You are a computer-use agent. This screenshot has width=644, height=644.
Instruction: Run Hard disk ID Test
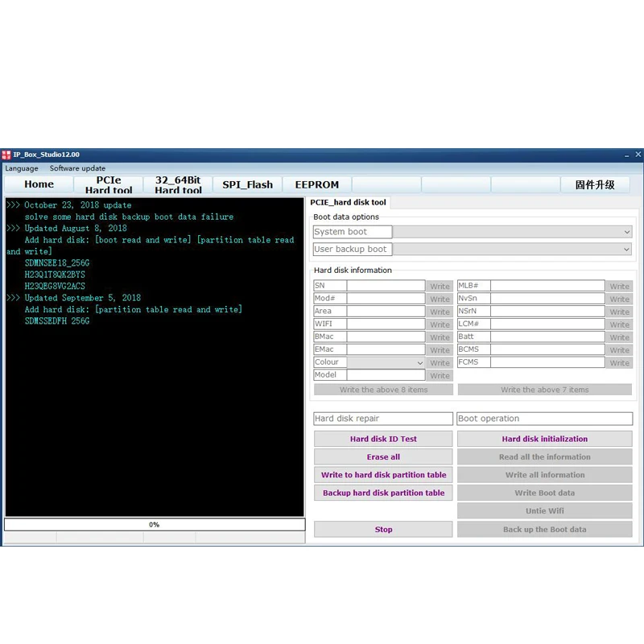click(383, 439)
